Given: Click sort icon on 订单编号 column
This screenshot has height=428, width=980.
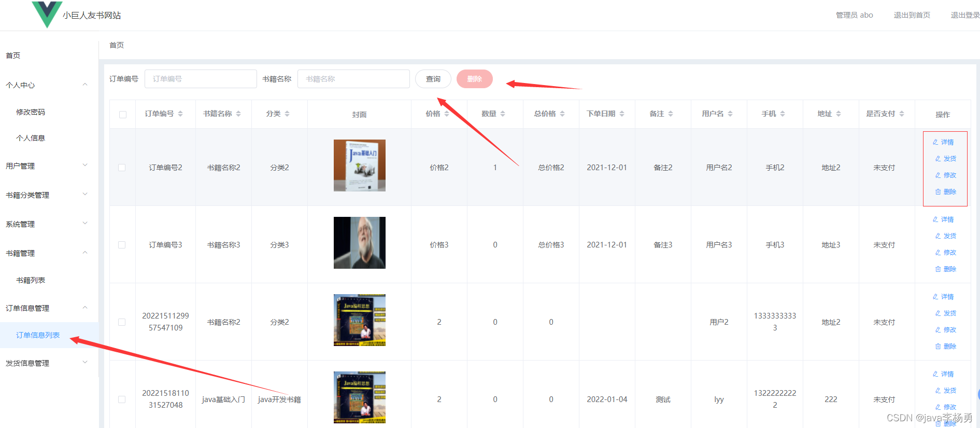Looking at the screenshot, I should point(180,114).
